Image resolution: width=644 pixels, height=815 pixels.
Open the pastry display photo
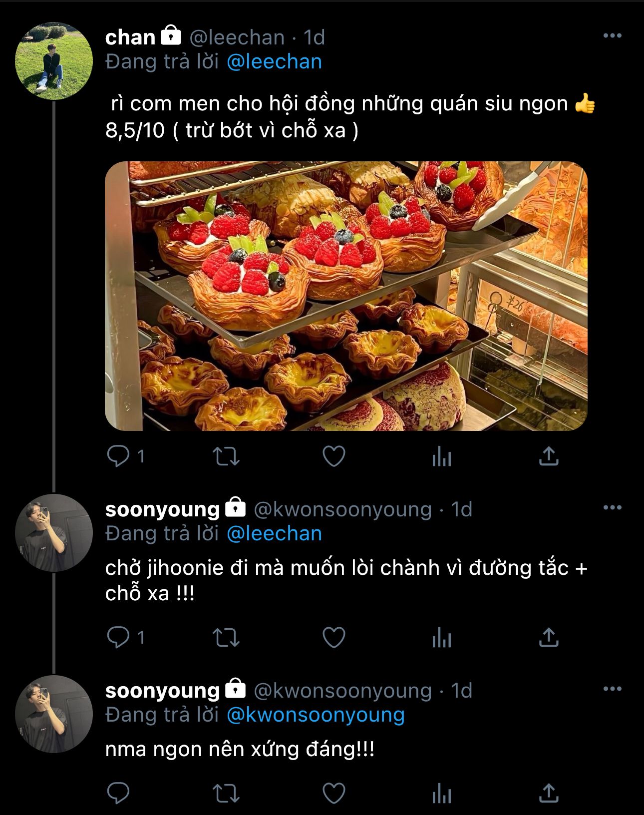pyautogui.click(x=346, y=296)
